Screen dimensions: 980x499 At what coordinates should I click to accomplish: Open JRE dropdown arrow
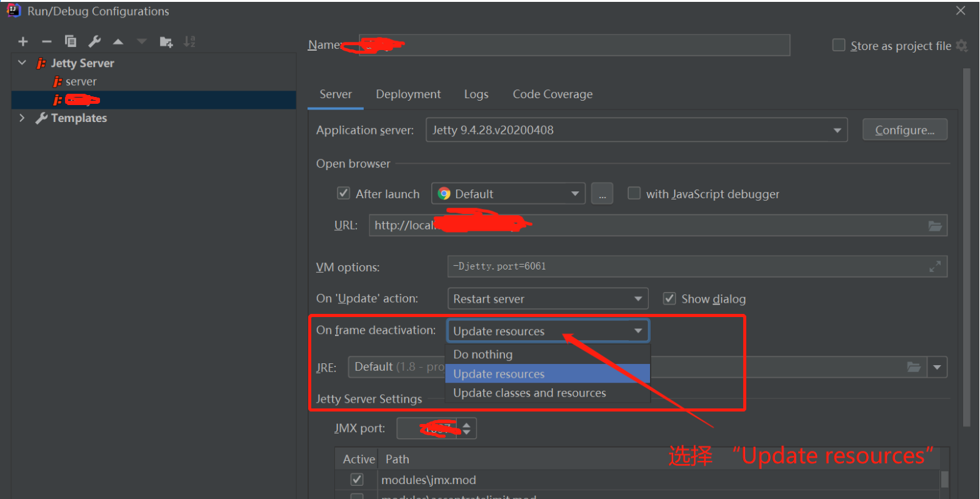tap(937, 367)
